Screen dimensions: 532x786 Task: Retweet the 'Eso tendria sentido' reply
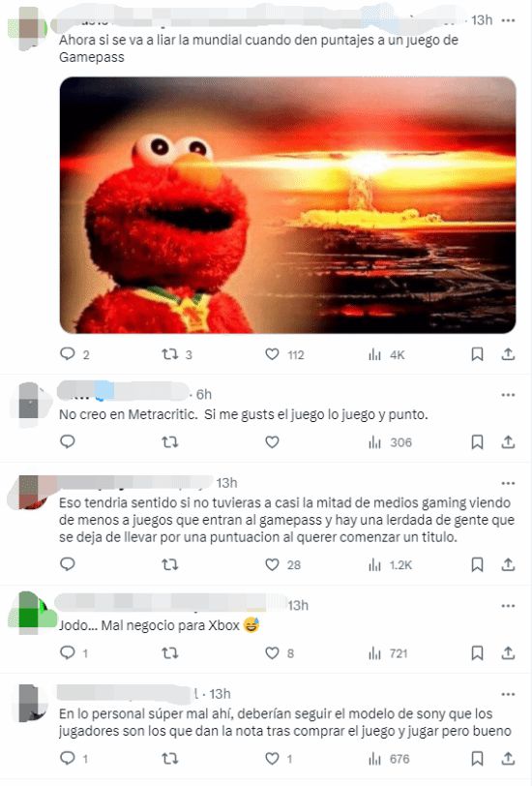click(x=170, y=565)
